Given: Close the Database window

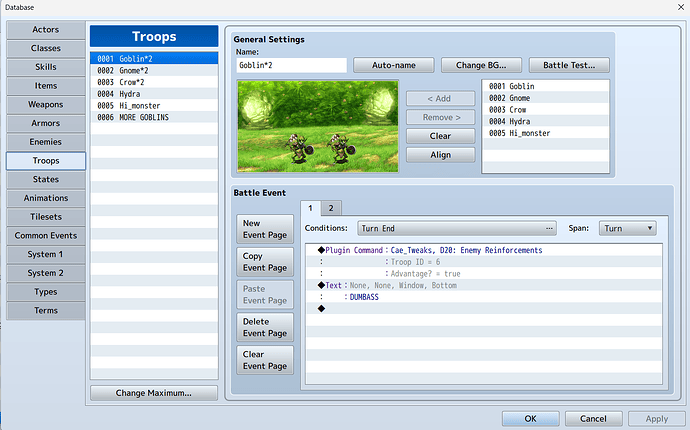Looking at the screenshot, I should 680,7.
